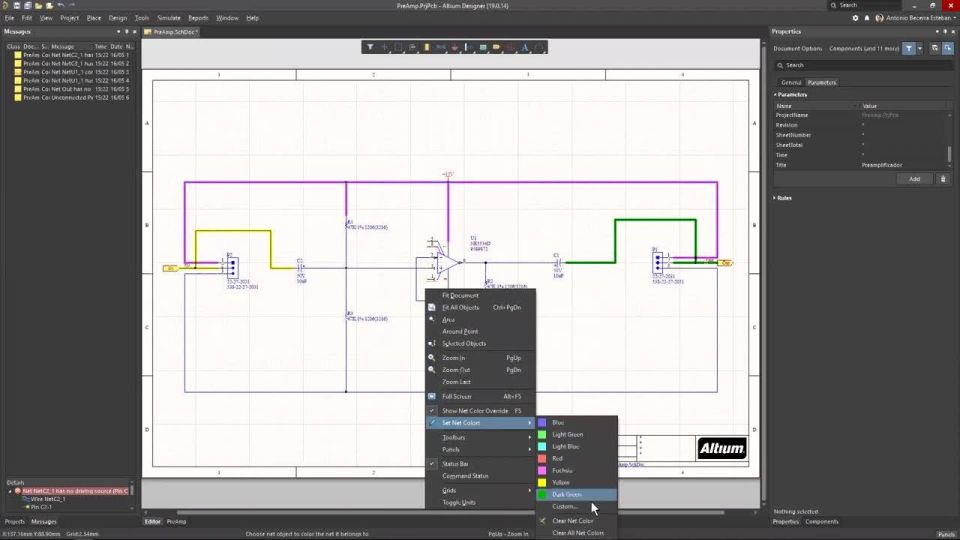
Task: Collapse the Parameters section in the Properties panel
Action: (775, 95)
